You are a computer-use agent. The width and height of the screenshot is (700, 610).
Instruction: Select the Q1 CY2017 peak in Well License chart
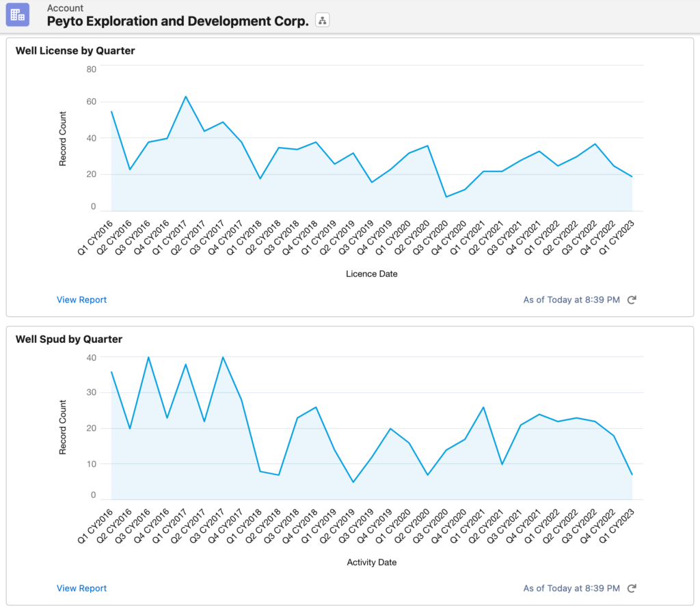click(x=185, y=96)
